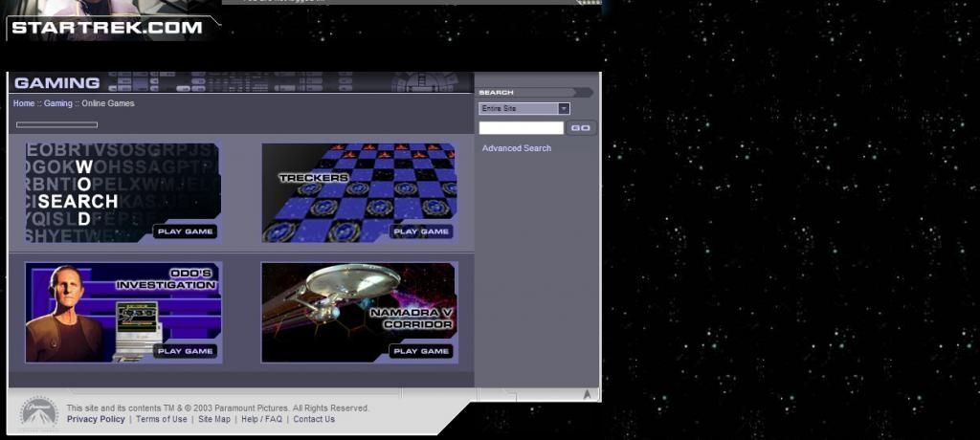Open the Site Map footer link
The height and width of the screenshot is (440, 980).
(213, 419)
